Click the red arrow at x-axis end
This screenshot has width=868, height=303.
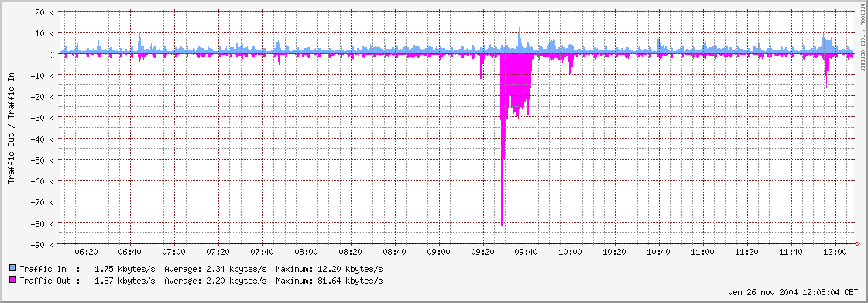pos(857,244)
